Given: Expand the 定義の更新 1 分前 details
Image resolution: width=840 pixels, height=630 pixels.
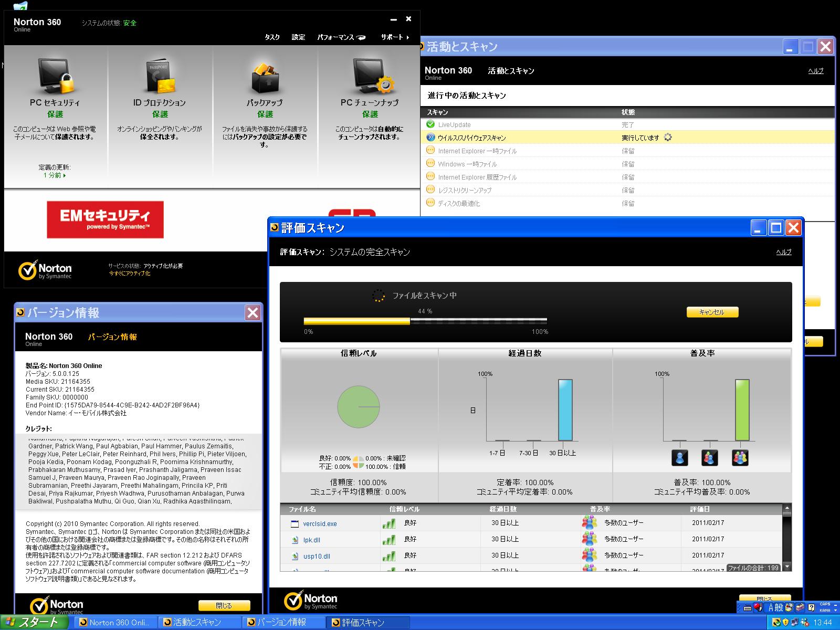Looking at the screenshot, I should coord(55,175).
